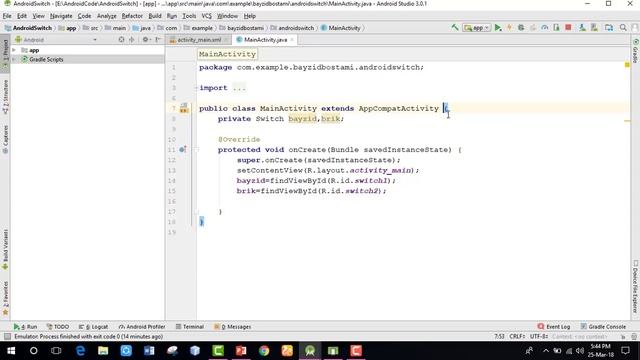The height and width of the screenshot is (360, 640).
Task: Open the Android Profiler tool window button
Action: tap(142, 327)
